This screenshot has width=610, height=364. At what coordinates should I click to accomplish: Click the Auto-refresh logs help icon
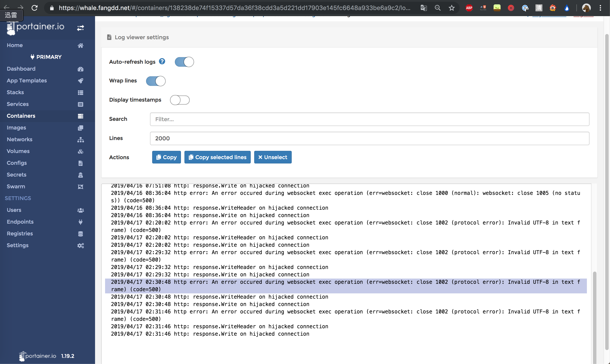[x=162, y=61]
